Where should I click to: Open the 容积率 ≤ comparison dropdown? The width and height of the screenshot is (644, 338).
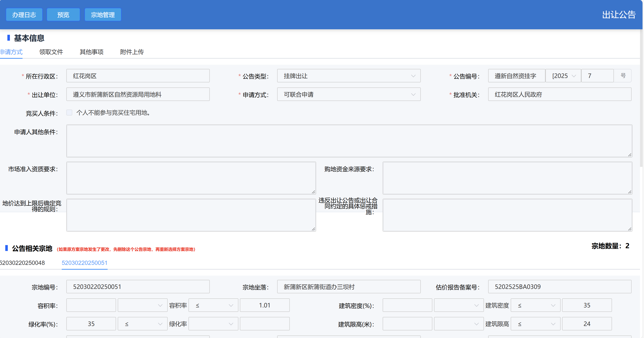[x=213, y=305]
